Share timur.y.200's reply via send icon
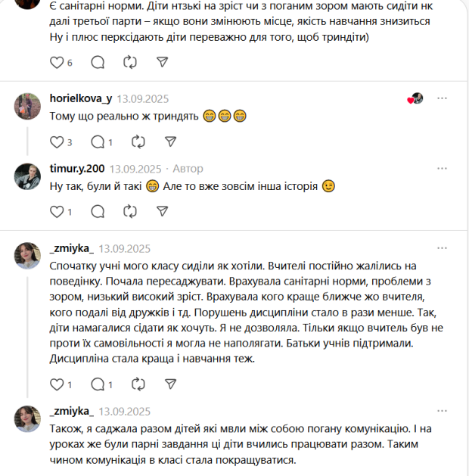 (163, 211)
